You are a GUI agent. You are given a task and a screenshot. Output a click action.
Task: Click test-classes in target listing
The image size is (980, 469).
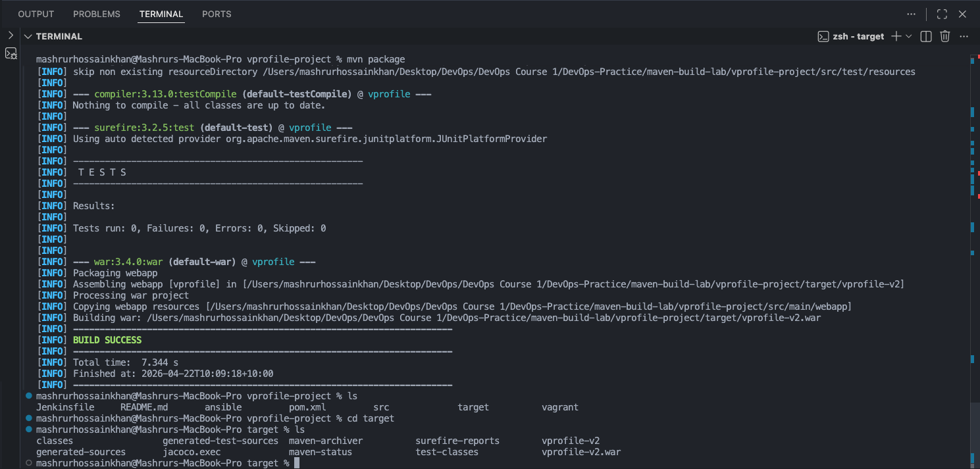[x=447, y=452]
